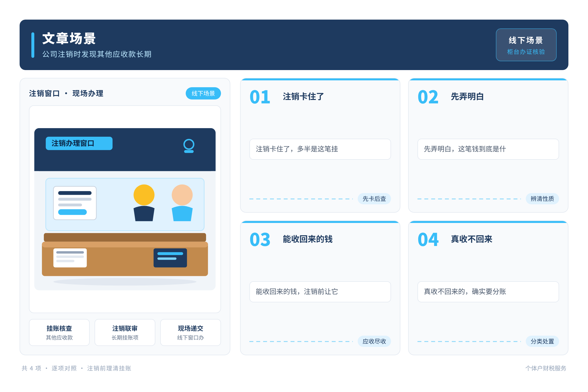
Task: Click the 文章场景 main heading
Action: [69, 38]
